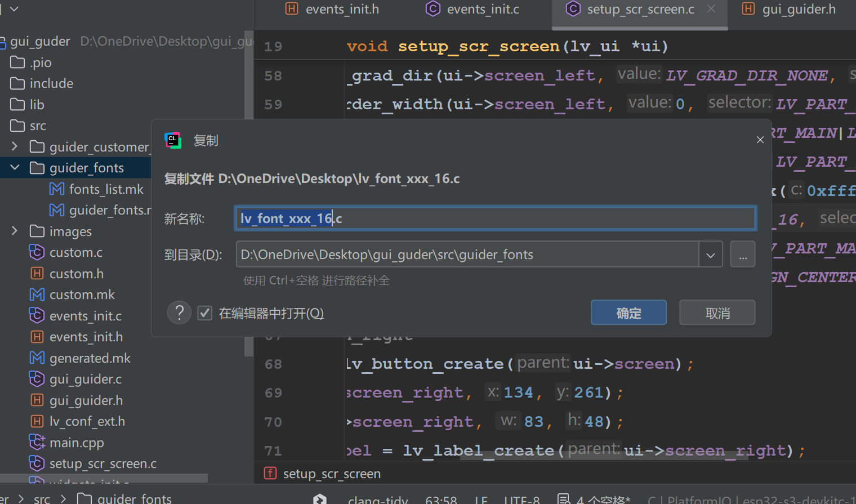Switch to the events_init.h tab
The image size is (856, 504).
[x=332, y=10]
